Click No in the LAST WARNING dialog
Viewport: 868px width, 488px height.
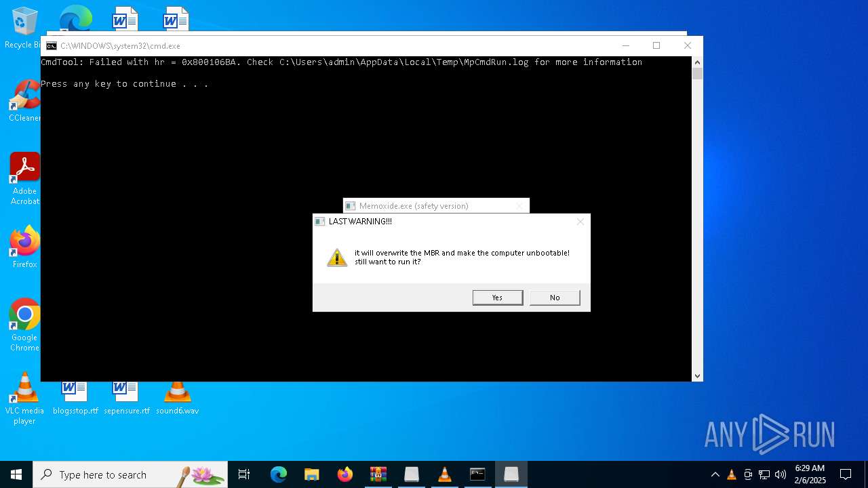(x=555, y=298)
